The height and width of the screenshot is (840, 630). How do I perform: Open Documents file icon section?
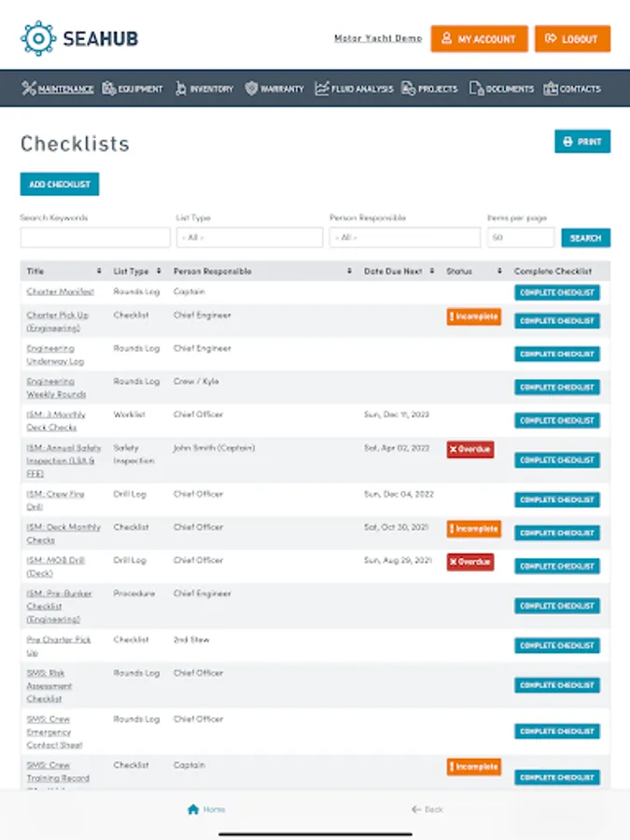[476, 89]
